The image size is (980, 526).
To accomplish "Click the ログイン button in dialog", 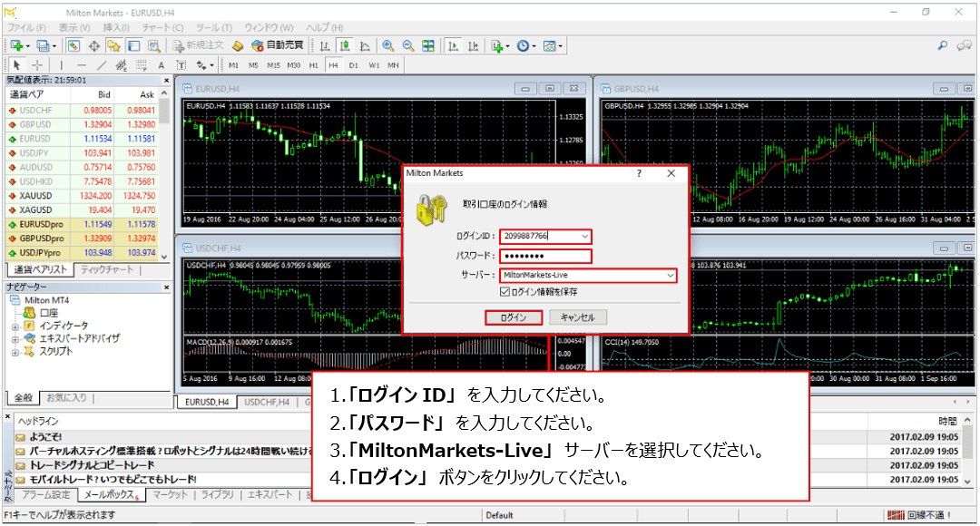I will click(513, 317).
